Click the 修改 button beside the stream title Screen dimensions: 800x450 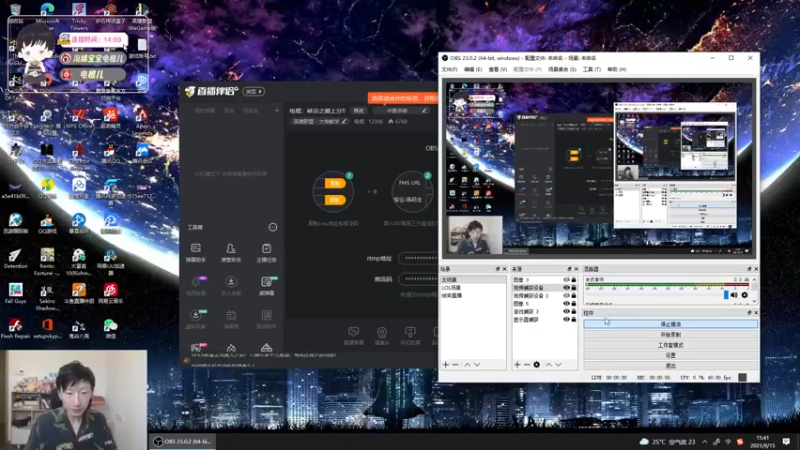tap(359, 110)
